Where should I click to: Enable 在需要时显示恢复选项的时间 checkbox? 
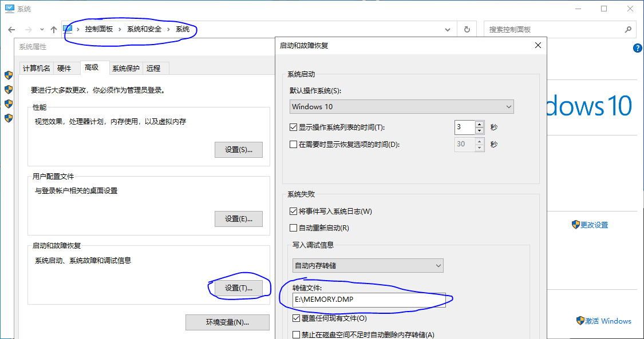293,144
